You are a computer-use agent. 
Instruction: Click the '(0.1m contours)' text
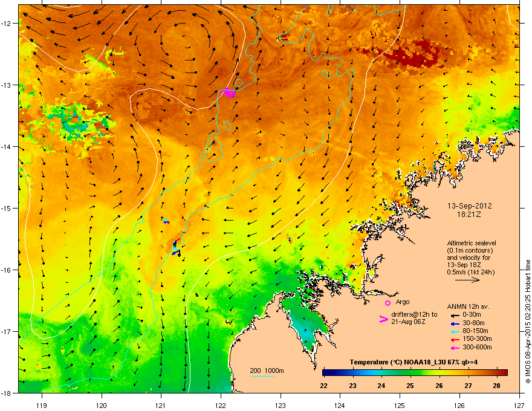[470, 251]
